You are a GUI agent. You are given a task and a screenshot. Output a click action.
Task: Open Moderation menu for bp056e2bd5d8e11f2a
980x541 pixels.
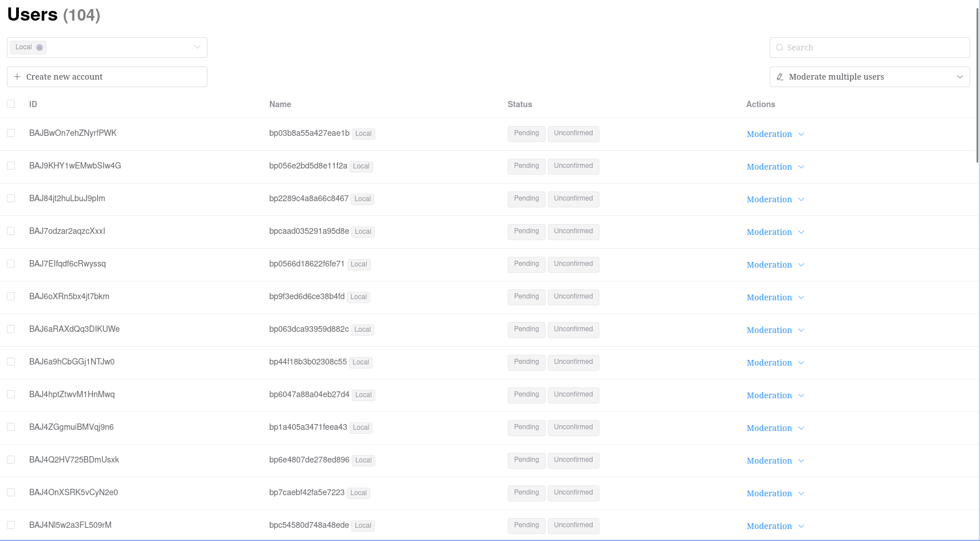pyautogui.click(x=775, y=167)
